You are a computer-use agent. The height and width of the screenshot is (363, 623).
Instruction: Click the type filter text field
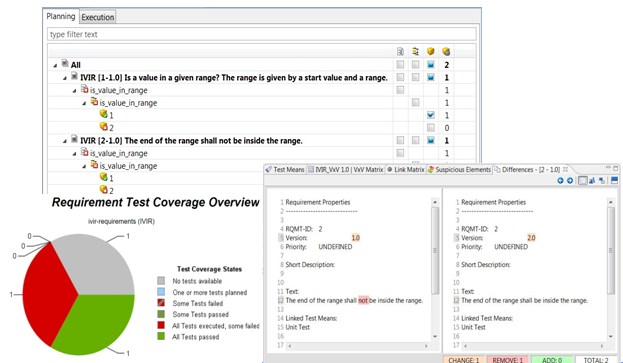[261, 34]
